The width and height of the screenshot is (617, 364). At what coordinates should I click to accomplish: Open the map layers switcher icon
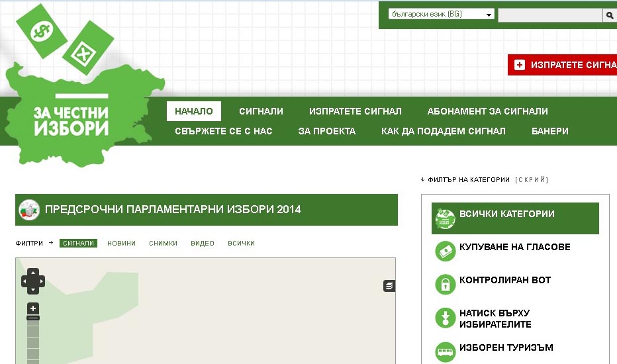point(389,286)
